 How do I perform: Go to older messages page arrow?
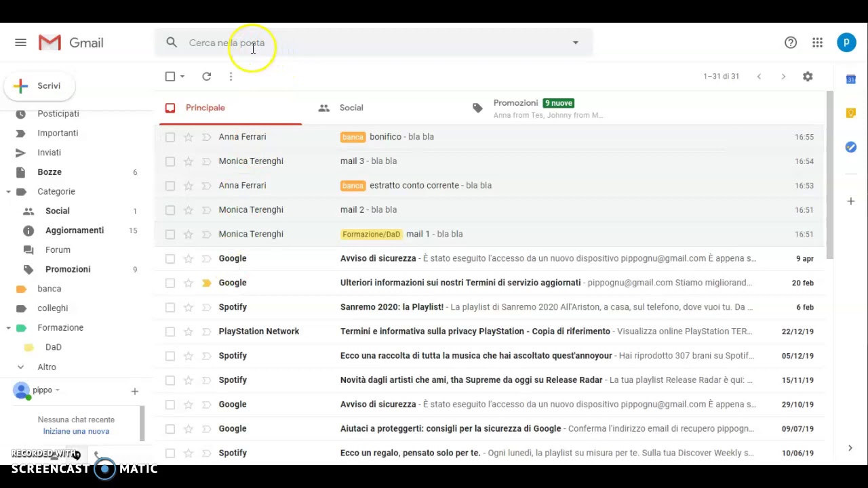tap(783, 77)
